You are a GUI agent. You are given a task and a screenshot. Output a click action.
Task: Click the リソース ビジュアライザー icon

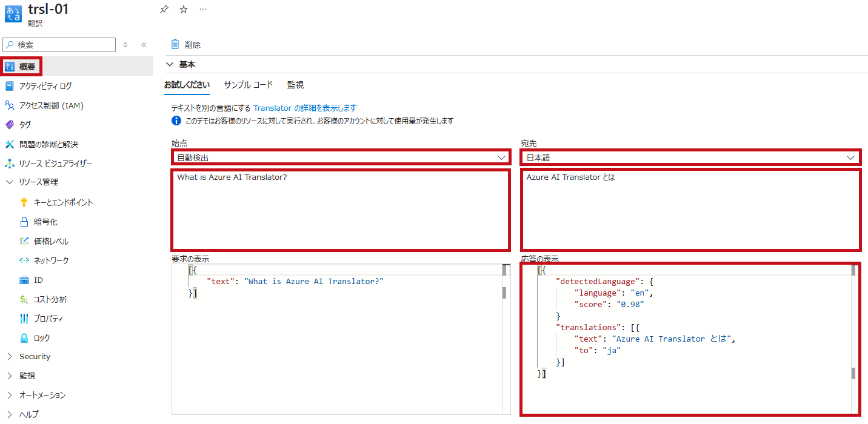click(x=9, y=164)
